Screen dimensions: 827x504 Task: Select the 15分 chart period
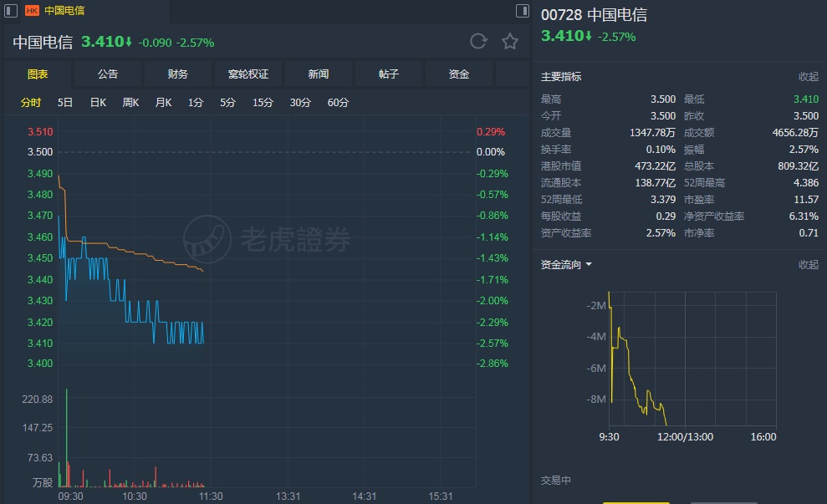click(x=263, y=102)
